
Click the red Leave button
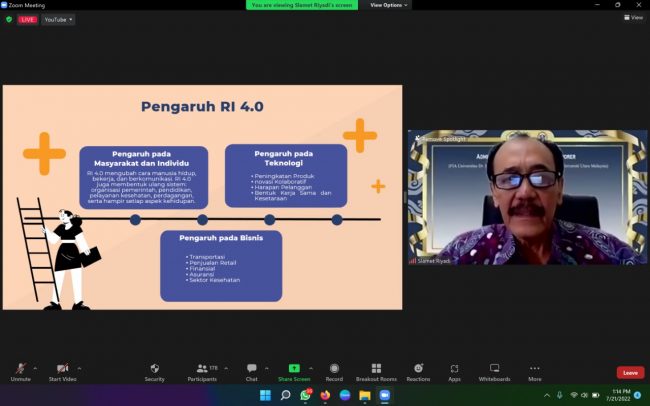[630, 373]
